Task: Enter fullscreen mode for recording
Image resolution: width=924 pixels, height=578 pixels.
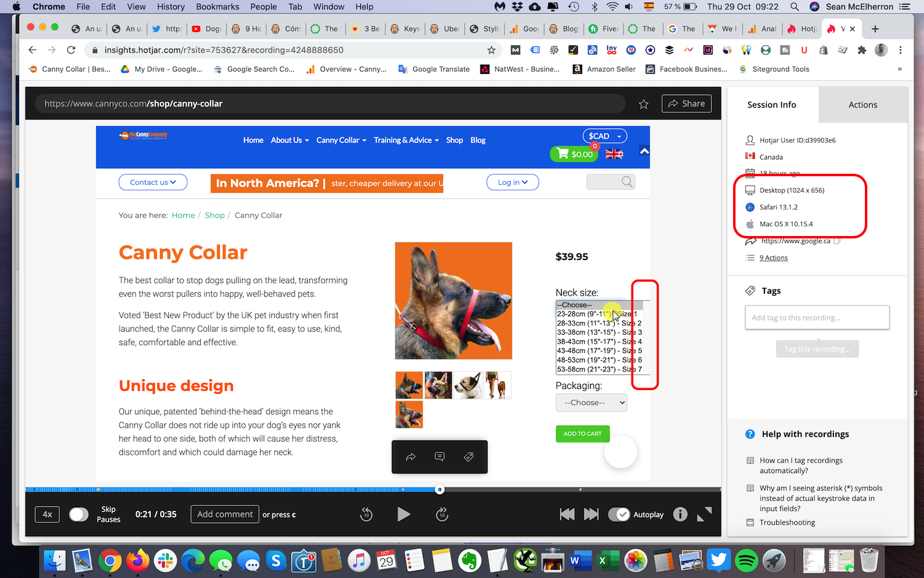Action: [x=704, y=515]
